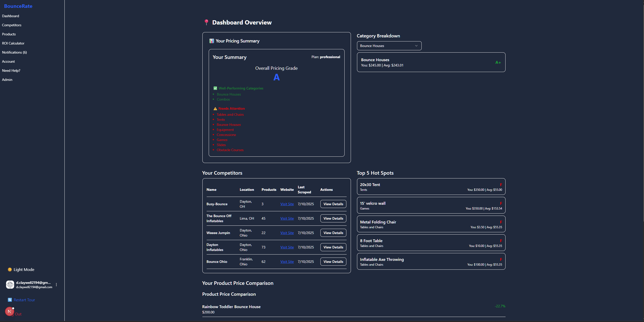This screenshot has width=644, height=322.
Task: Click the warning icon next to Needs Attention
Action: [215, 108]
